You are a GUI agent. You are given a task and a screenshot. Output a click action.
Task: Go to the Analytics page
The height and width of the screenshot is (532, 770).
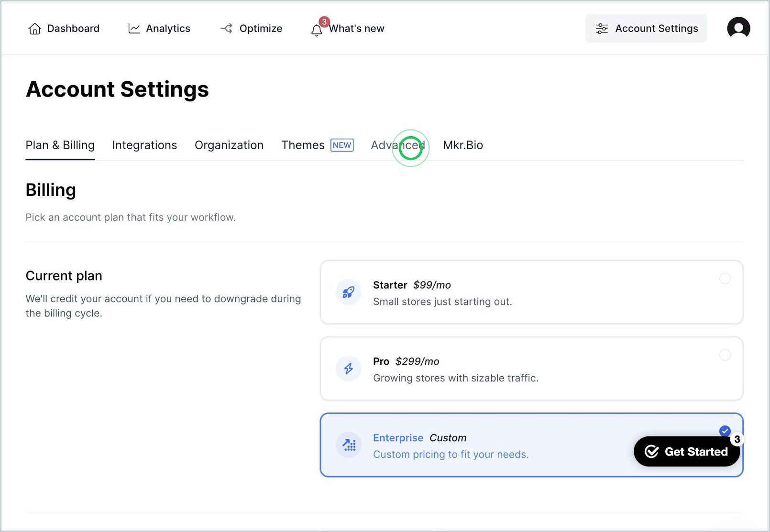pos(159,29)
